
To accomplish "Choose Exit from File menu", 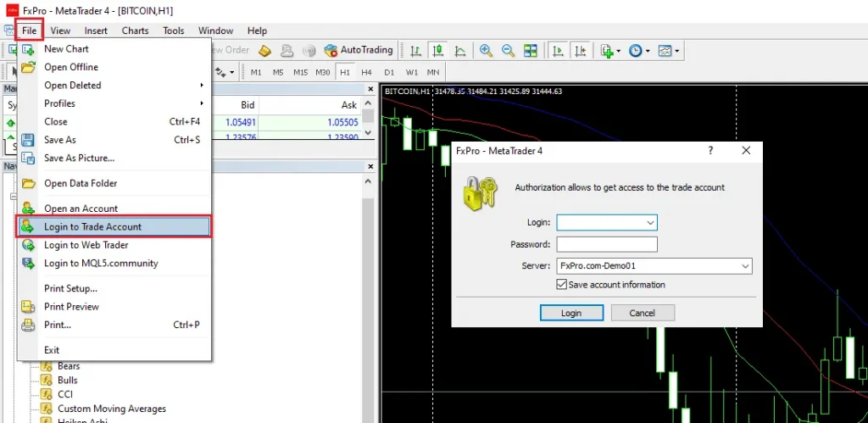I will coord(114,350).
